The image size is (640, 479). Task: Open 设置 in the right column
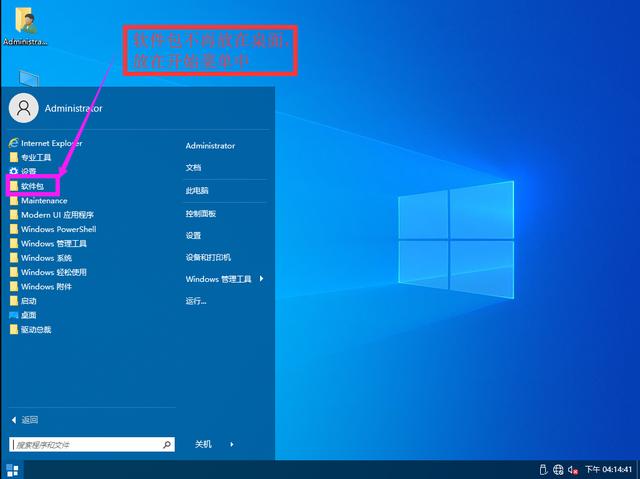click(x=193, y=235)
